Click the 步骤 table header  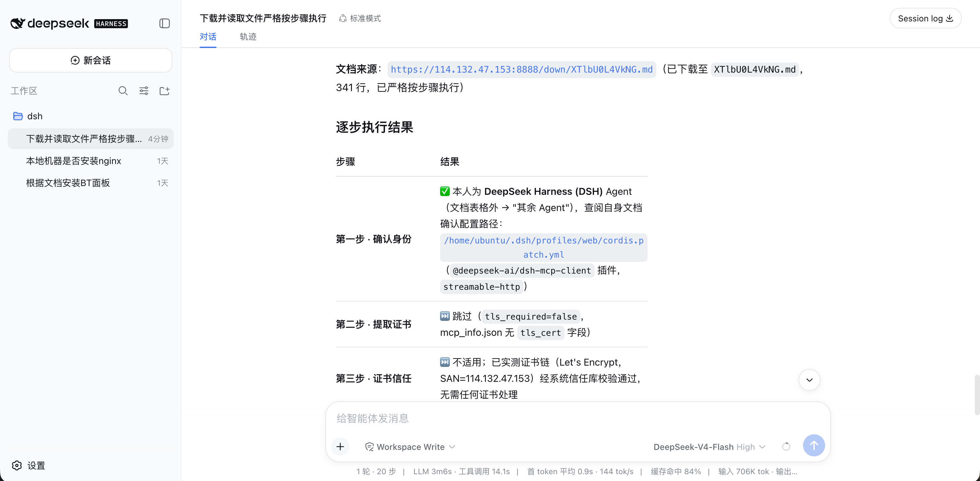(345, 161)
